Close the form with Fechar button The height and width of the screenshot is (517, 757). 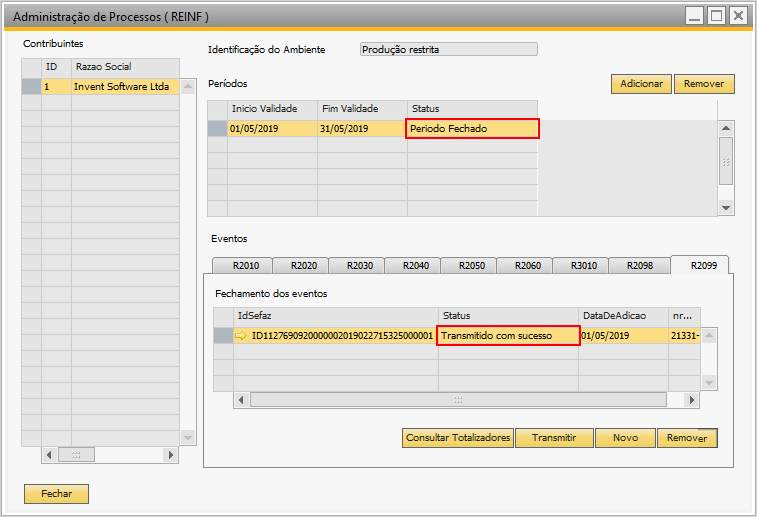(x=56, y=494)
